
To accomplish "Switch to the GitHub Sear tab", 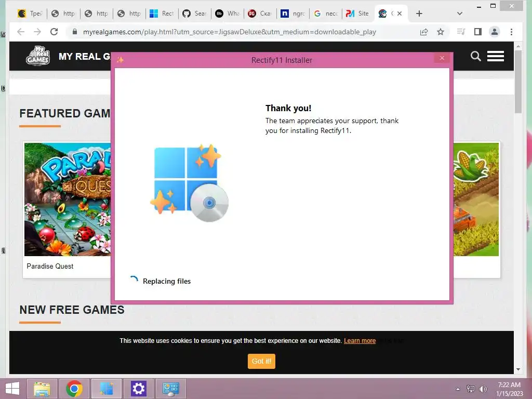I will pyautogui.click(x=194, y=14).
